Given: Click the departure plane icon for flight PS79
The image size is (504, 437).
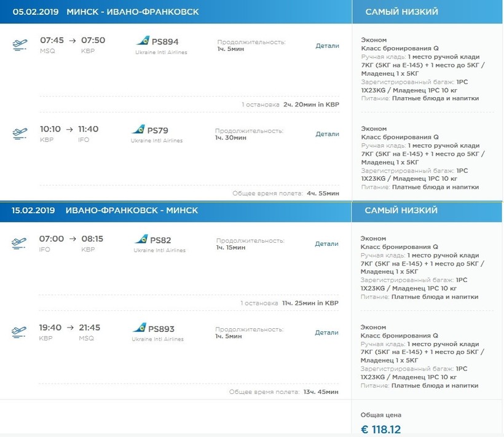Looking at the screenshot, I should (19, 134).
